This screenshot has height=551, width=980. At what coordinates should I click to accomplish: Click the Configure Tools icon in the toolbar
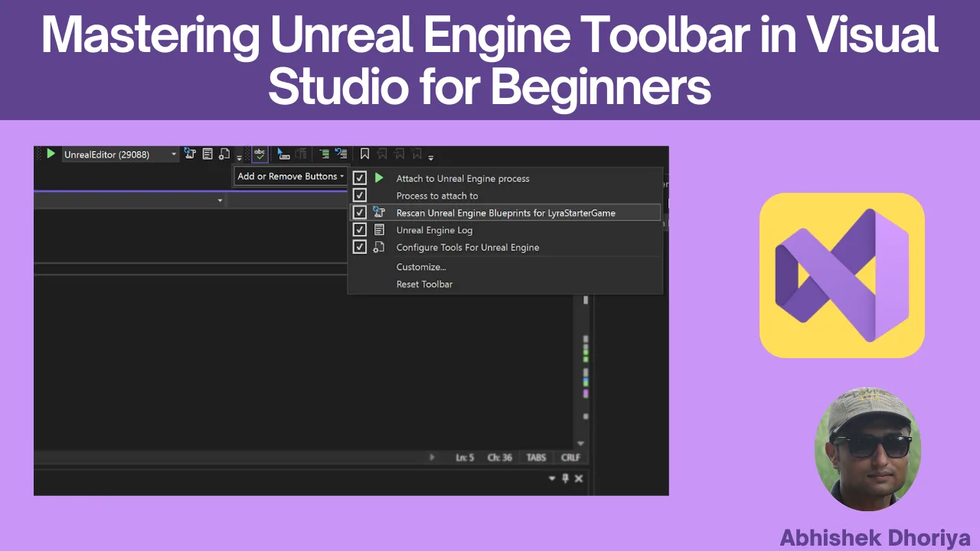[x=224, y=154]
